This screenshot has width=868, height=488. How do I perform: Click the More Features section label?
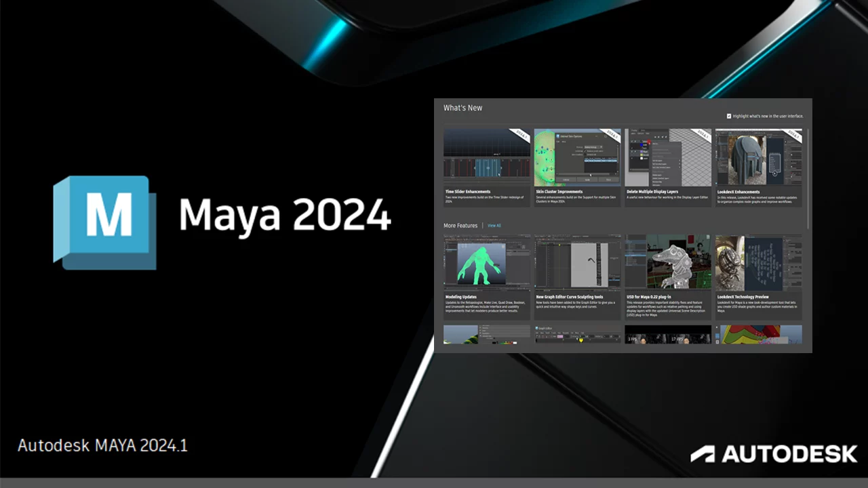click(x=460, y=226)
